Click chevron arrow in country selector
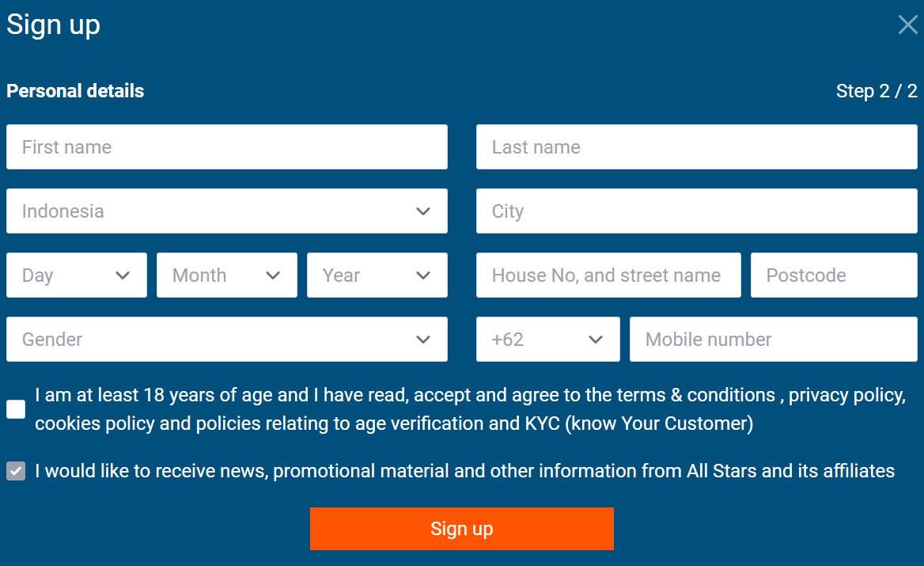 pyautogui.click(x=423, y=211)
